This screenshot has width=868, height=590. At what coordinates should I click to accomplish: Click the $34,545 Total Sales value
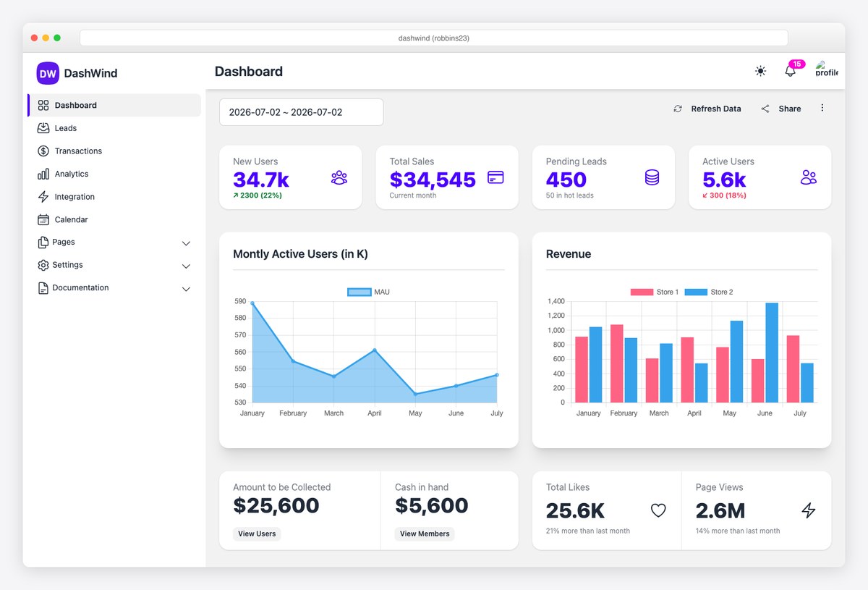pos(433,180)
